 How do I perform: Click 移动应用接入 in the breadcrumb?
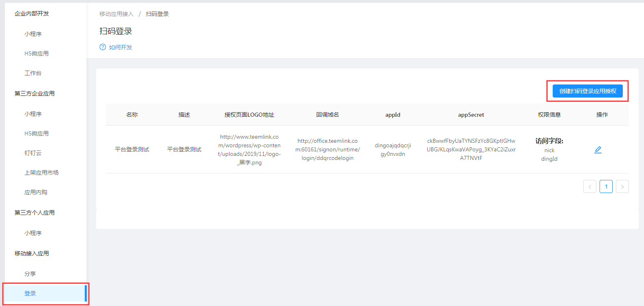116,14
